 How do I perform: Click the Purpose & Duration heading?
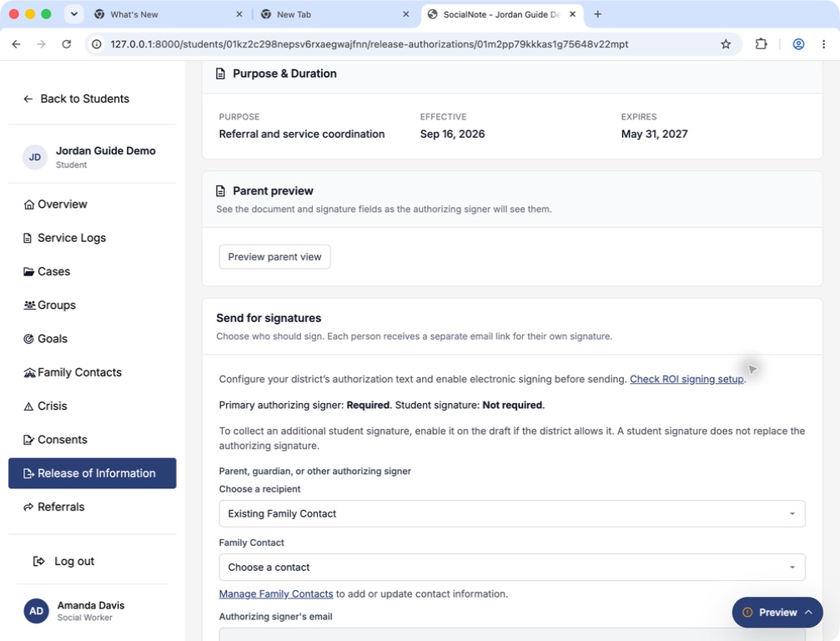click(x=284, y=73)
